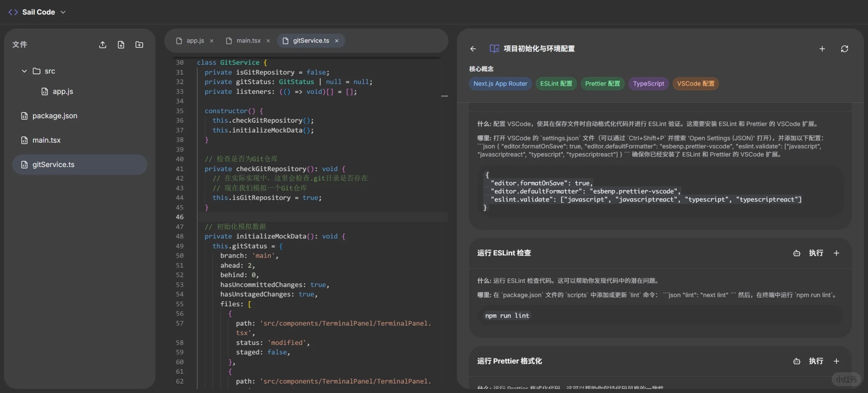The image size is (868, 393).
Task: Click the settings JSON code block
Action: [x=660, y=191]
